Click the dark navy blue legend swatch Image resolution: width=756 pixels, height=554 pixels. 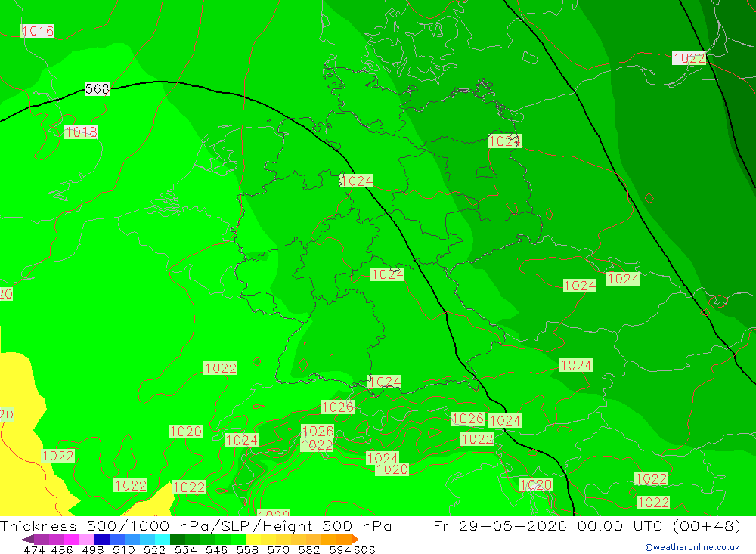point(101,539)
